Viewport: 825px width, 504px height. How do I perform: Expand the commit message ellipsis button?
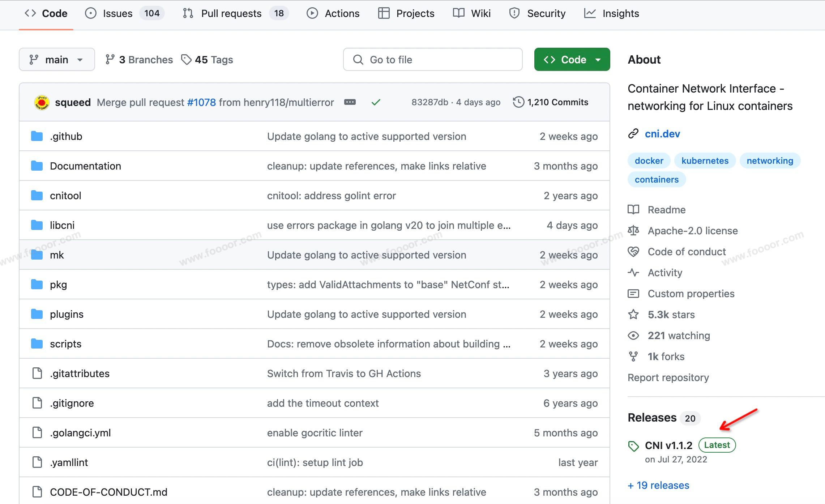click(x=350, y=102)
